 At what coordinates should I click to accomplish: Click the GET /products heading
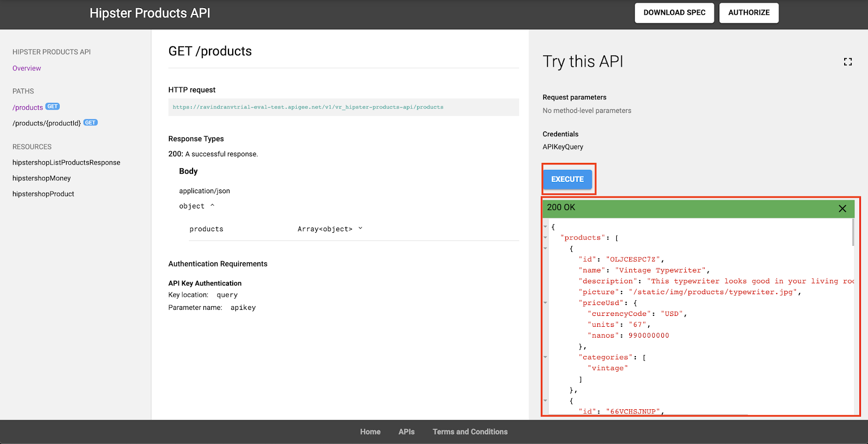pyautogui.click(x=210, y=51)
